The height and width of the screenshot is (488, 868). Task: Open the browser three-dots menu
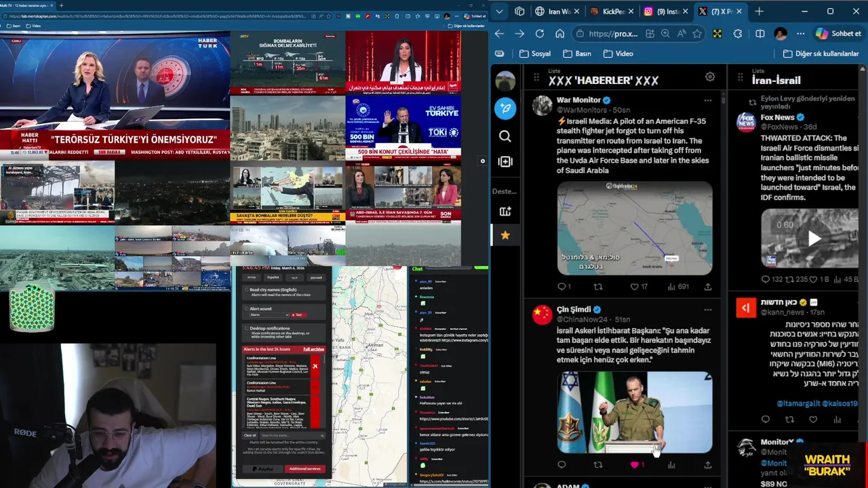point(801,33)
